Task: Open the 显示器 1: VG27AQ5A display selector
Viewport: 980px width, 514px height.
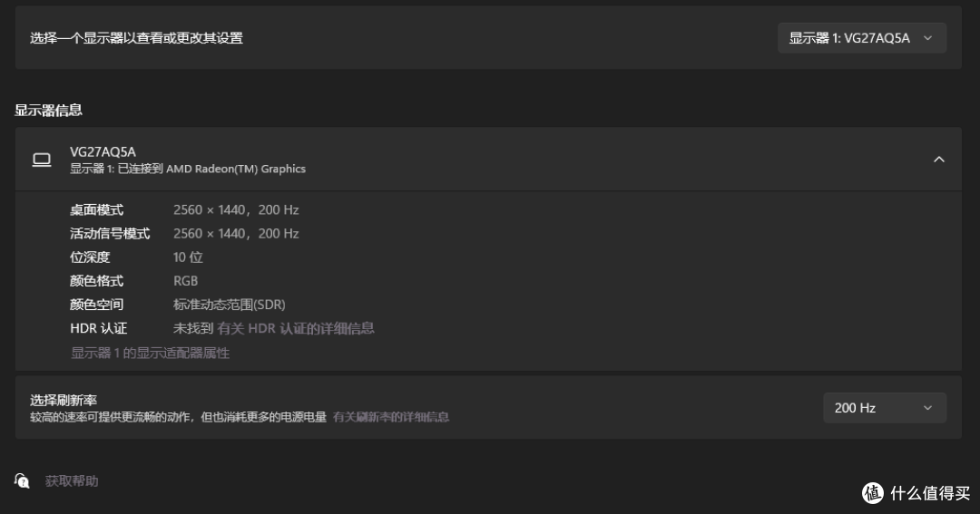Action: click(862, 38)
